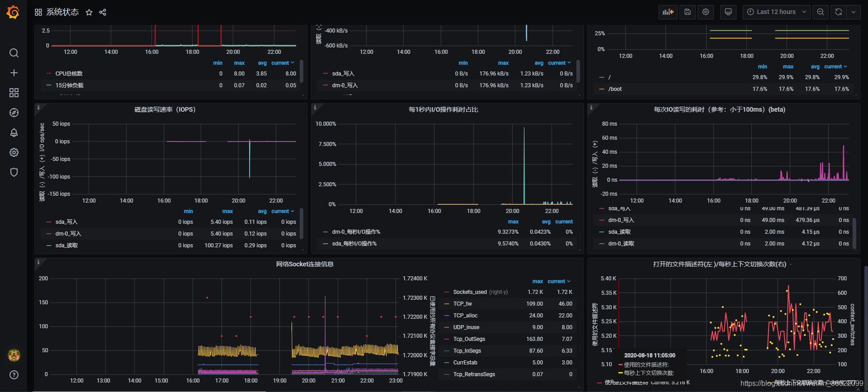
Task: Open 每1秒内I/O操作耗时占比 panel title menu
Action: pyautogui.click(x=443, y=109)
